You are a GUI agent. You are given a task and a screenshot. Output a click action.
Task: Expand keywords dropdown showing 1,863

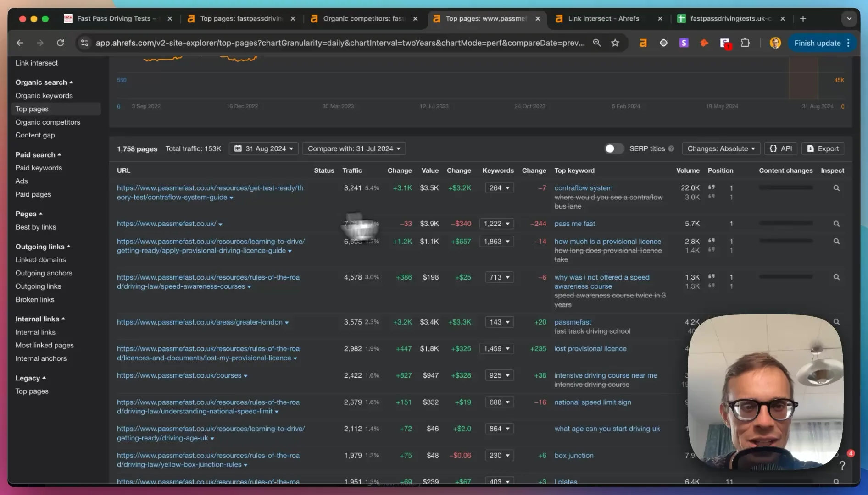pyautogui.click(x=496, y=242)
